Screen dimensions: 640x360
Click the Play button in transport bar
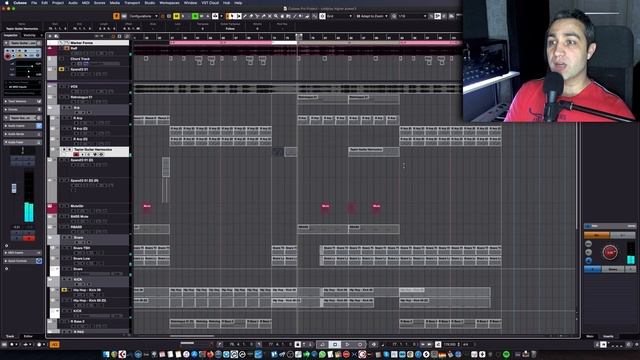[x=347, y=344]
